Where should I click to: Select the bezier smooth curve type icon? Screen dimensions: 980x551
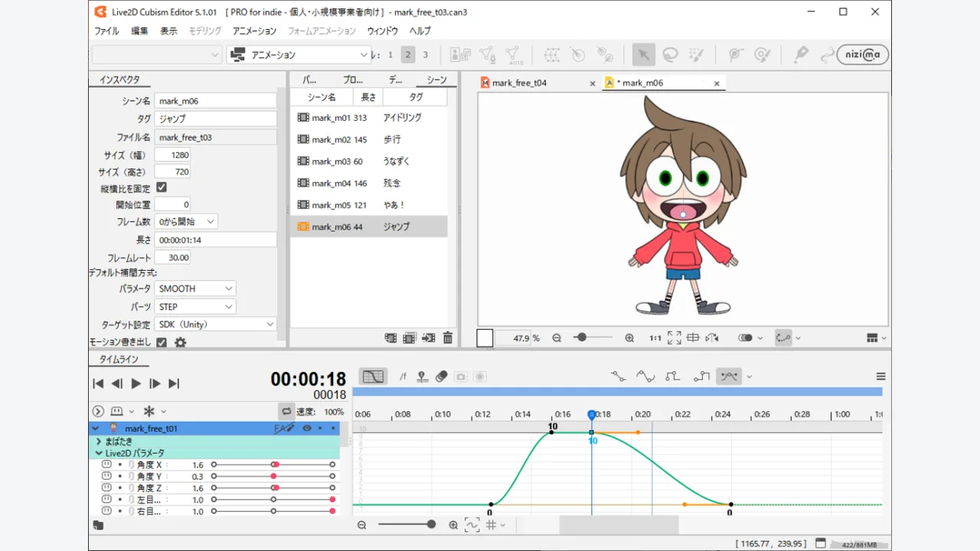[x=645, y=376]
